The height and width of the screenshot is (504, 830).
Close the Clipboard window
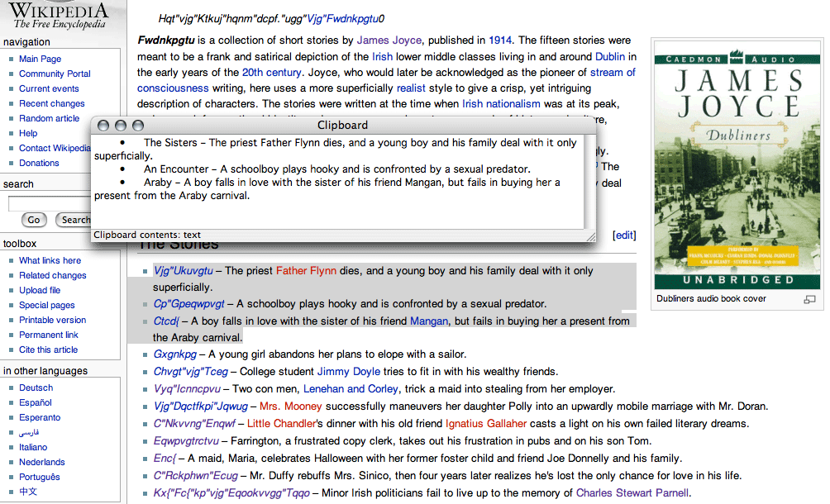click(x=103, y=126)
